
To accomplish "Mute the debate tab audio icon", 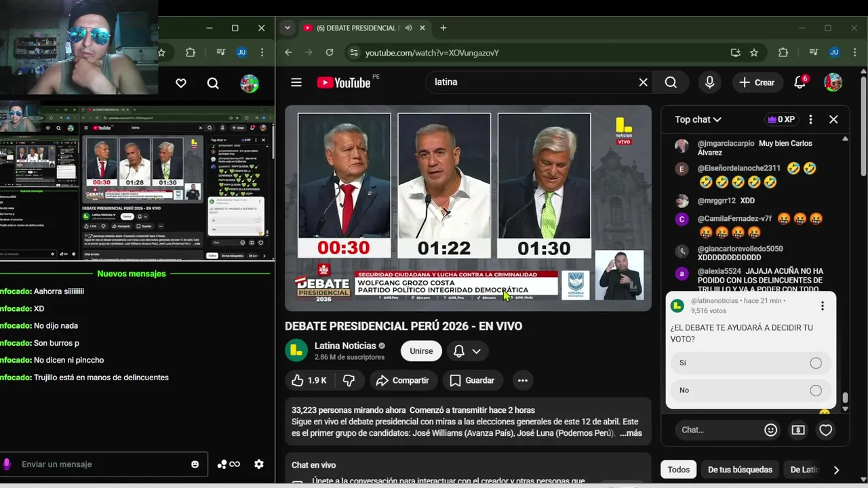I will [x=408, y=28].
